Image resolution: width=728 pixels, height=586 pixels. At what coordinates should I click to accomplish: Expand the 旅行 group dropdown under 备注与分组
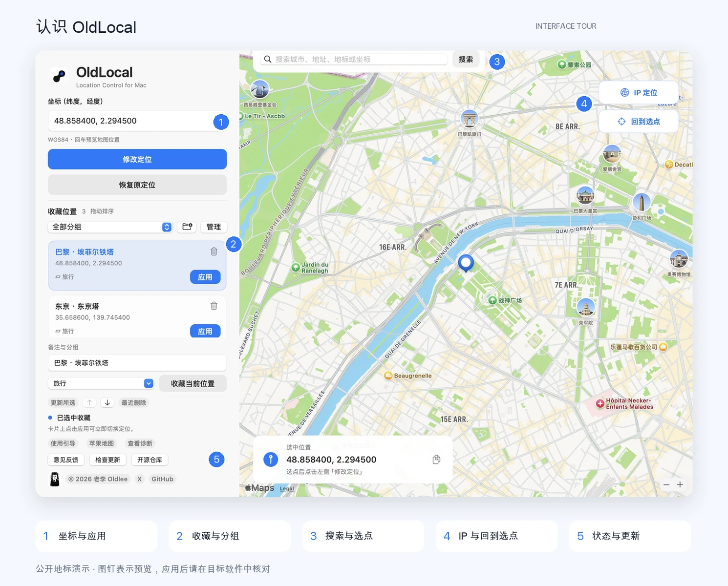click(x=101, y=383)
